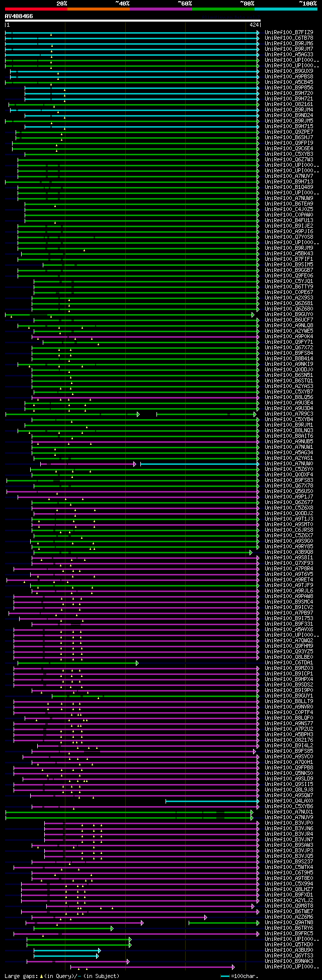Select the UniRef100_A9PJI6 label
Viewport: 322px width, 980px height.
pyautogui.click(x=289, y=232)
